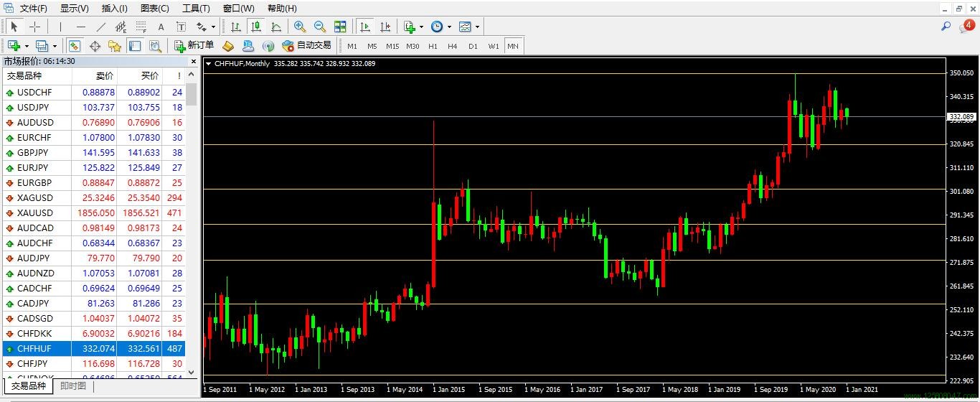Open the 文件(F) menu
The image size is (980, 402).
(x=33, y=9)
